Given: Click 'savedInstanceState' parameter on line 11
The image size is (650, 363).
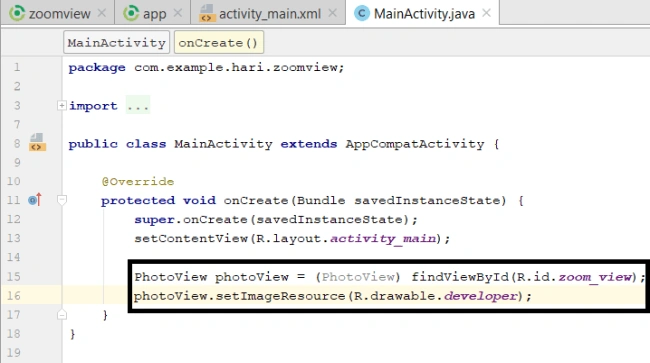Looking at the screenshot, I should [427, 201].
